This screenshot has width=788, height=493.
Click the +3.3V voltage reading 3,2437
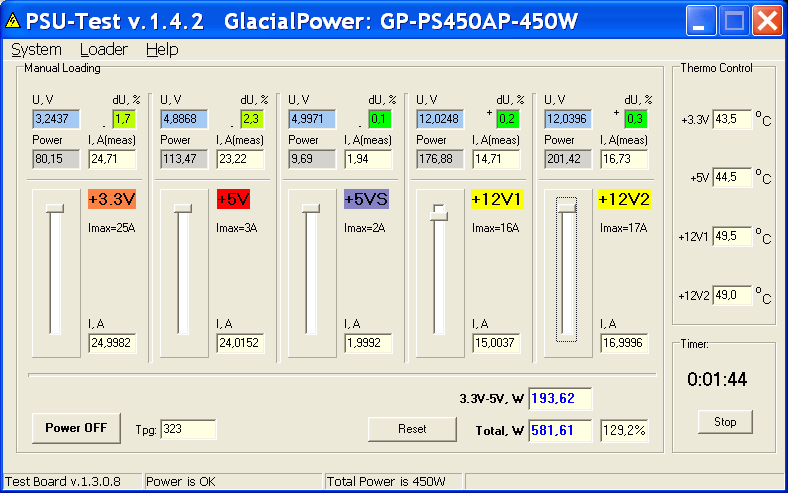click(x=56, y=119)
